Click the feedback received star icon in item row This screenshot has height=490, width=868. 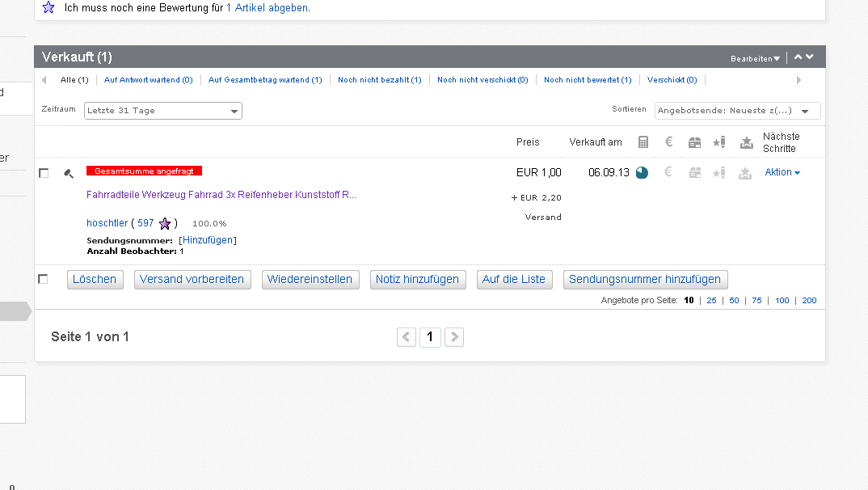pyautogui.click(x=745, y=173)
